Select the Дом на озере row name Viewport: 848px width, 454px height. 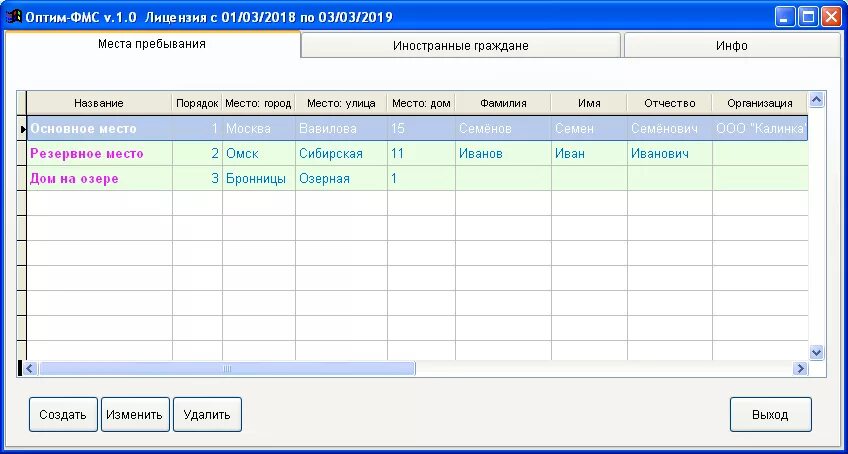100,179
